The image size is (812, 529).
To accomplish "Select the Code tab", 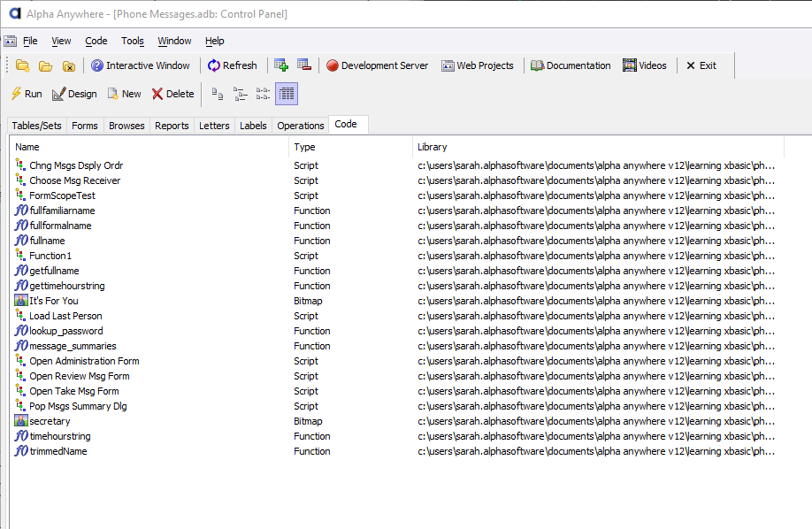I will click(x=349, y=125).
